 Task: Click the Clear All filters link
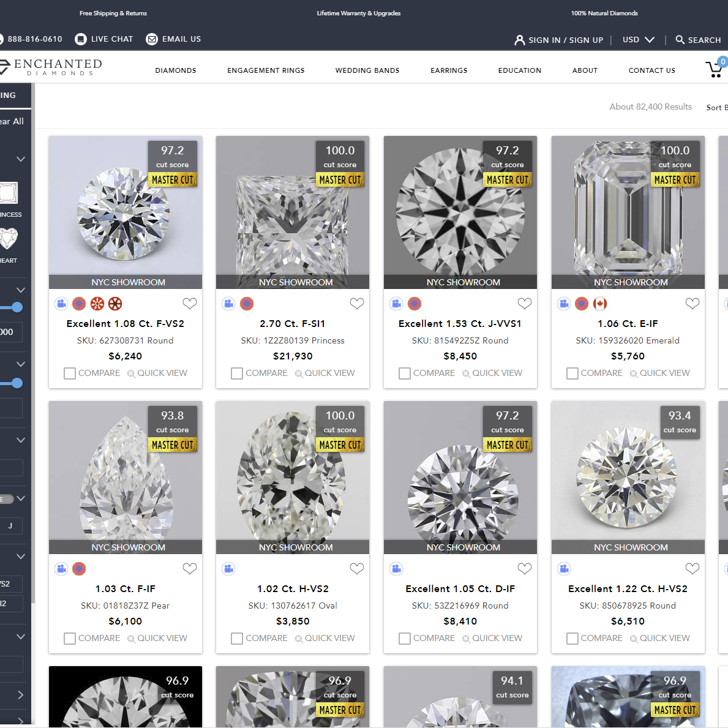[12, 121]
